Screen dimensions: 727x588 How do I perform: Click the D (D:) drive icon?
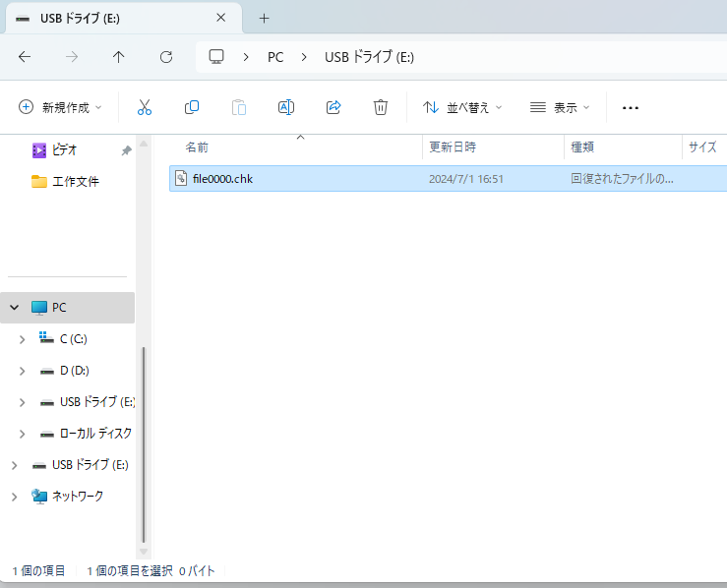click(47, 371)
